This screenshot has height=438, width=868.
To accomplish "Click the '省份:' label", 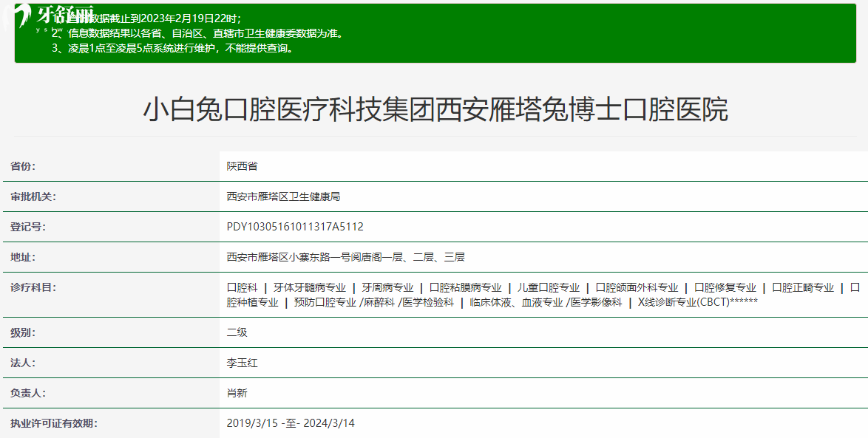I will coord(23,166).
